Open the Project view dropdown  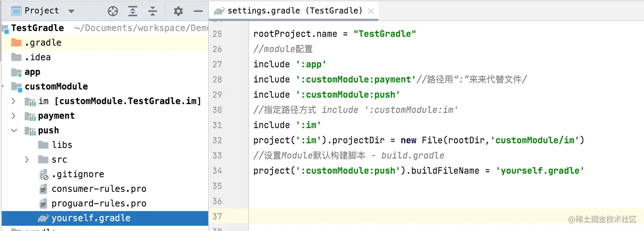(x=71, y=11)
